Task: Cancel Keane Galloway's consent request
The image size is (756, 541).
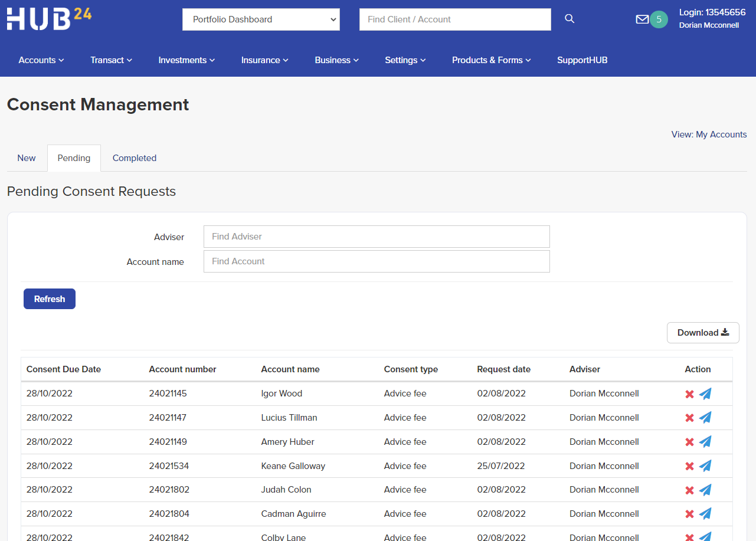Action: pyautogui.click(x=689, y=465)
